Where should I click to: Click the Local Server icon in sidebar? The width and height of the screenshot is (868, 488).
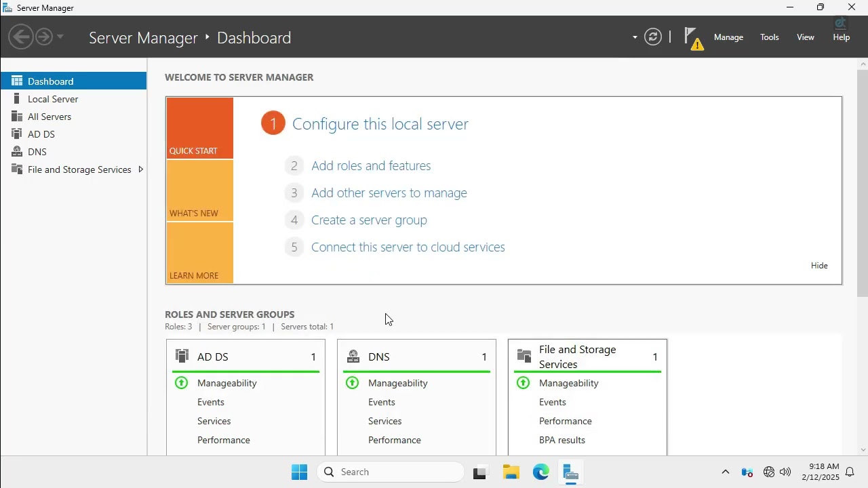[17, 98]
